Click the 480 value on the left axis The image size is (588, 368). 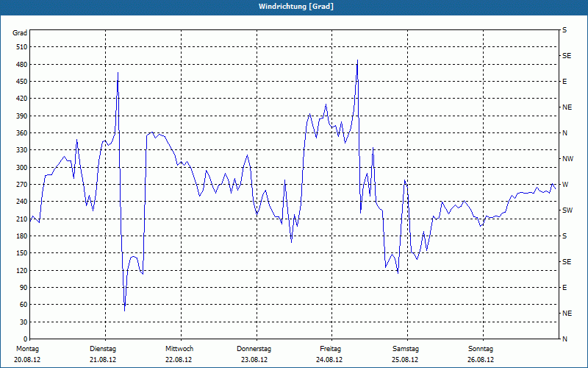pos(22,65)
